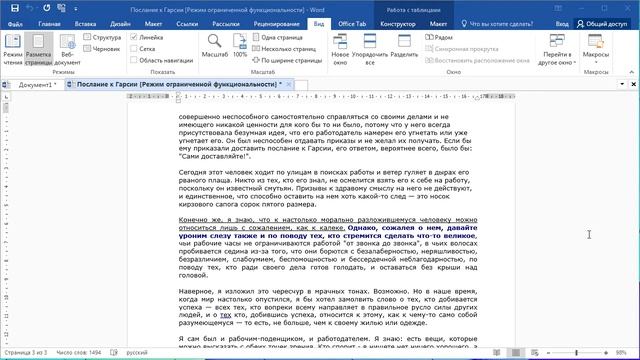The width and height of the screenshot is (640, 360).
Task: Select web layout icon in status bar
Action: tap(535, 352)
